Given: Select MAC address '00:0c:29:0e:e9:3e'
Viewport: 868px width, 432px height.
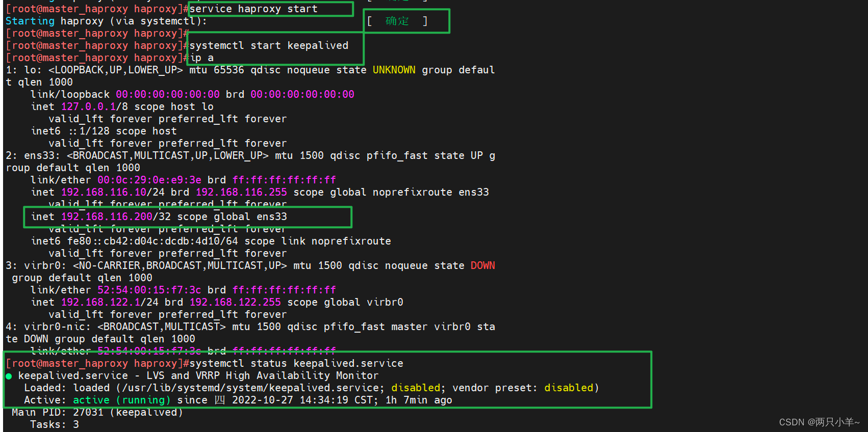Looking at the screenshot, I should pyautogui.click(x=149, y=180).
